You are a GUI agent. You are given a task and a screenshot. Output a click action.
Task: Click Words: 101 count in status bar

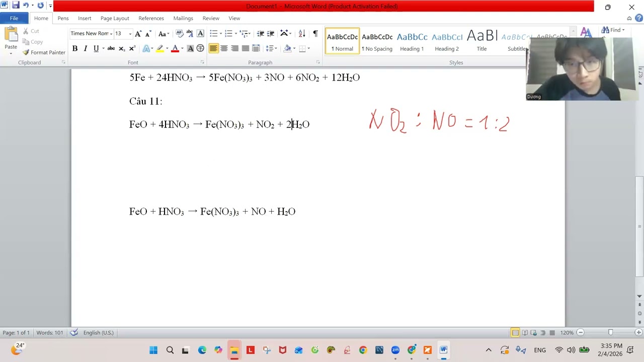[50, 332]
